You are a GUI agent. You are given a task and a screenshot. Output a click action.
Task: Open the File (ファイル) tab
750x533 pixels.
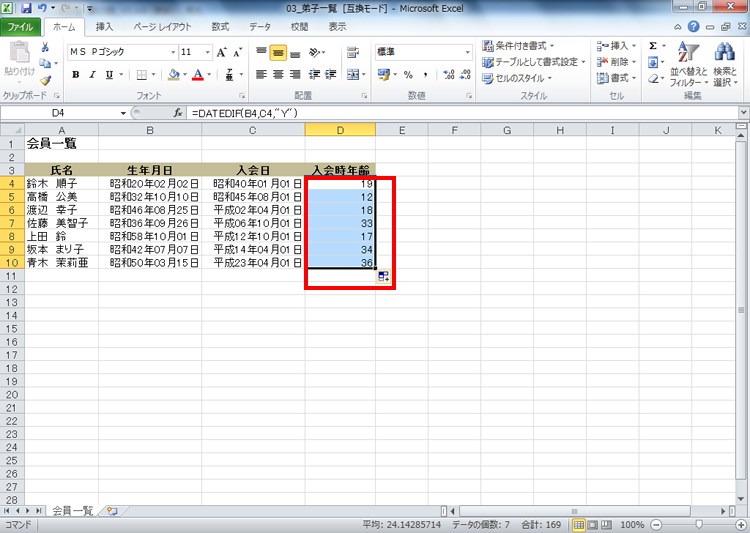coord(21,27)
